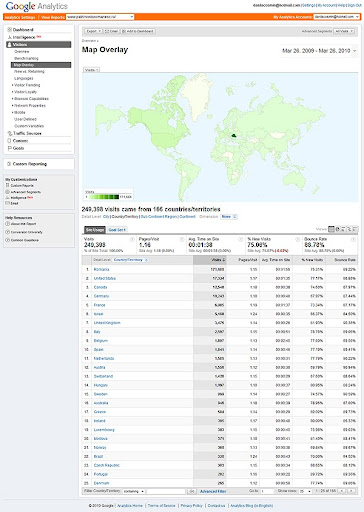Open the Goals sidebar section
The image size is (364, 512).
tap(16, 148)
